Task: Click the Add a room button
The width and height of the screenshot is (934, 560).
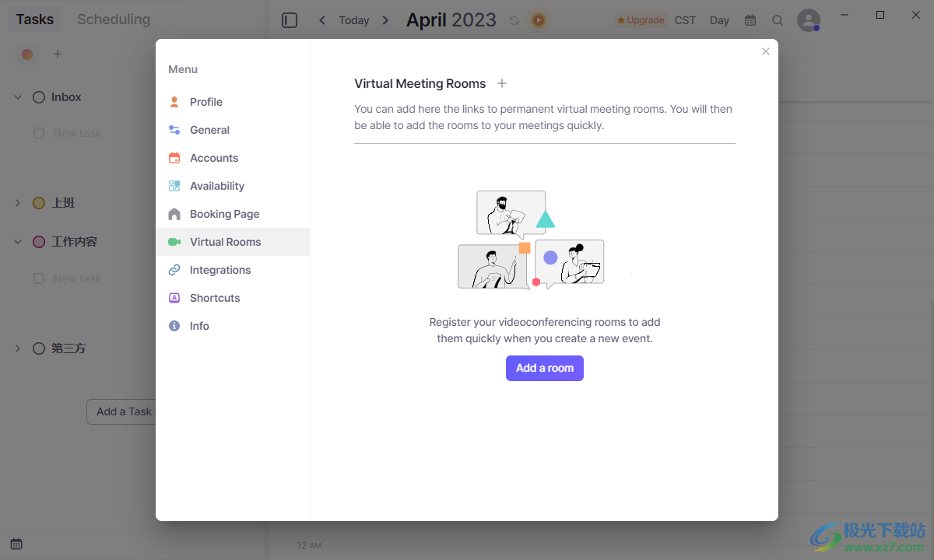Action: pos(545,368)
